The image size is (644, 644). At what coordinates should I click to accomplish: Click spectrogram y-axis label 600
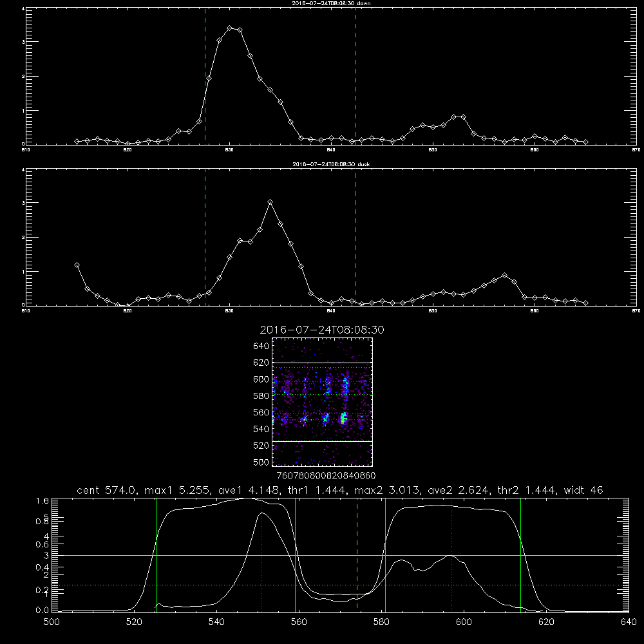pyautogui.click(x=261, y=379)
